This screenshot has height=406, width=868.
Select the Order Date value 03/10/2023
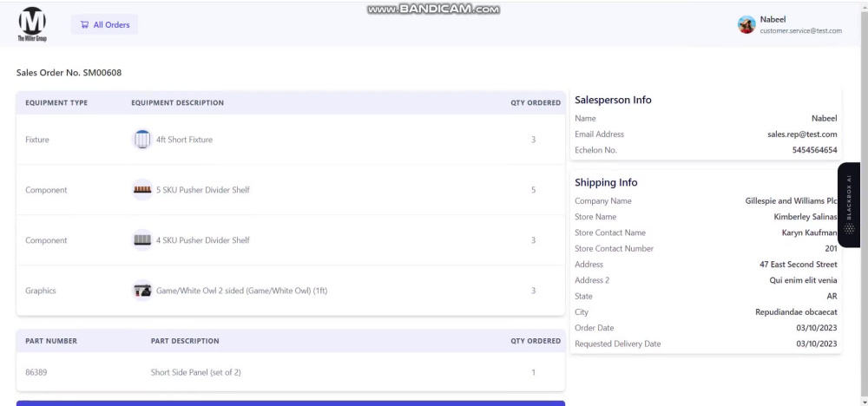pos(817,328)
